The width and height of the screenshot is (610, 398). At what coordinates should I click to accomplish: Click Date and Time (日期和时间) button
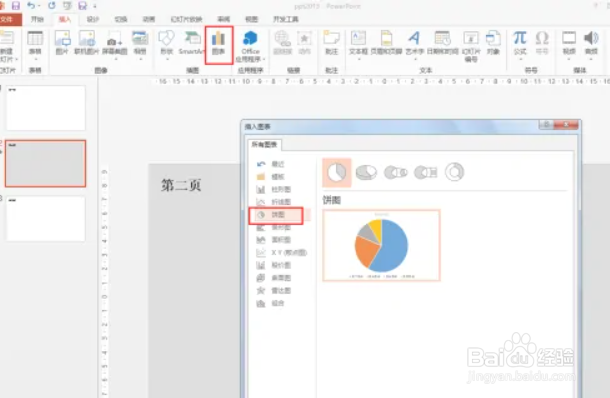443,43
